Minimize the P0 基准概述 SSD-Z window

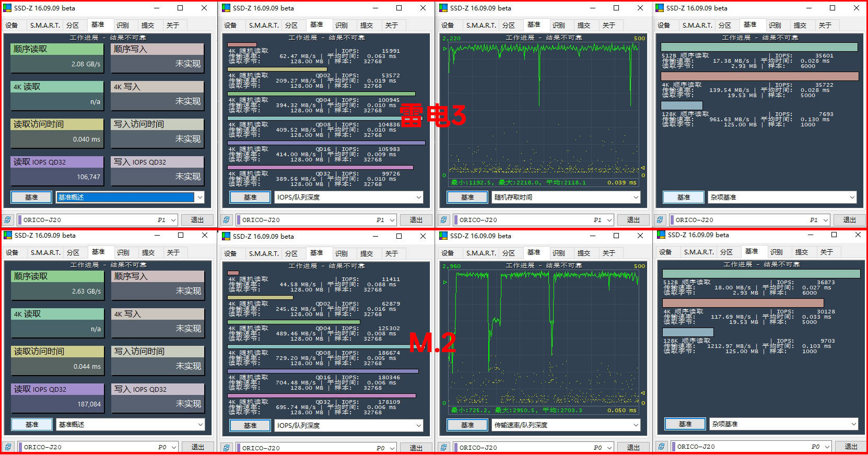coord(157,236)
